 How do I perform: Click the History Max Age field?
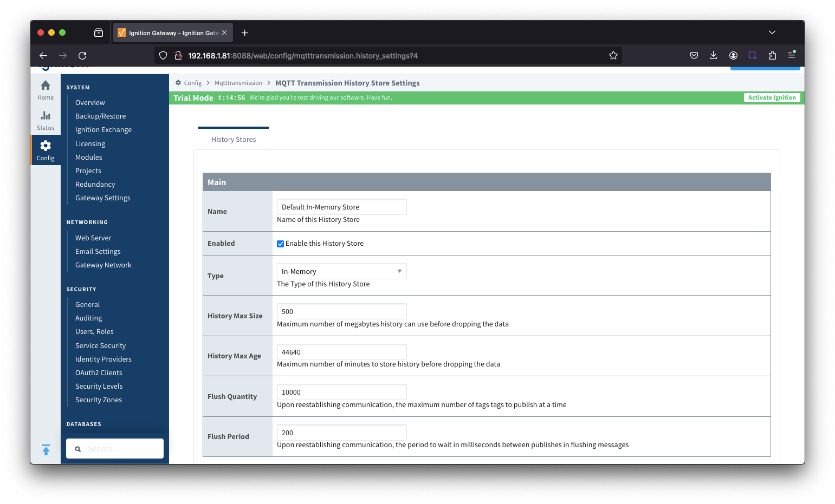(x=341, y=352)
